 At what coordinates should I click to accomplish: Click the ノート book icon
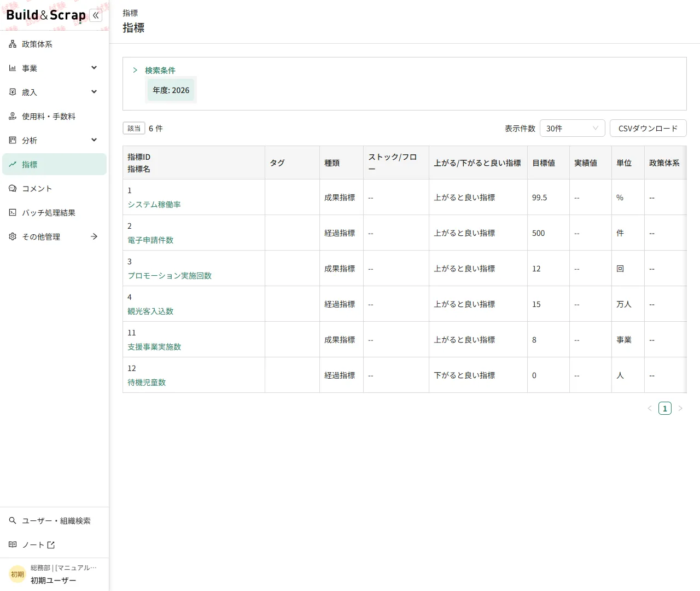[x=13, y=544]
